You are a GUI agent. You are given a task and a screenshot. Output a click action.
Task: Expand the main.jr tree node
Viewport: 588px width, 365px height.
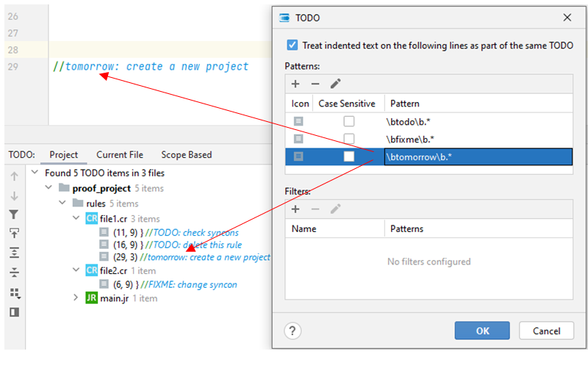tap(76, 298)
